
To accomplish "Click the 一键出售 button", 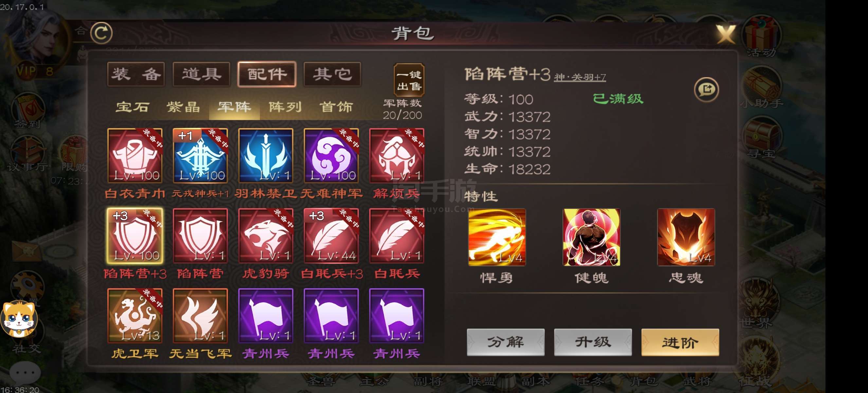I will click(x=409, y=80).
